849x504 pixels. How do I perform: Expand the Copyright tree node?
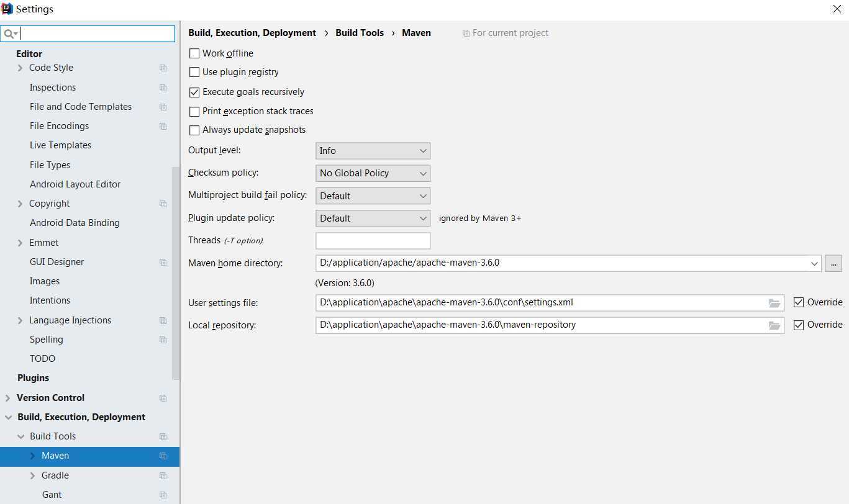pos(20,204)
